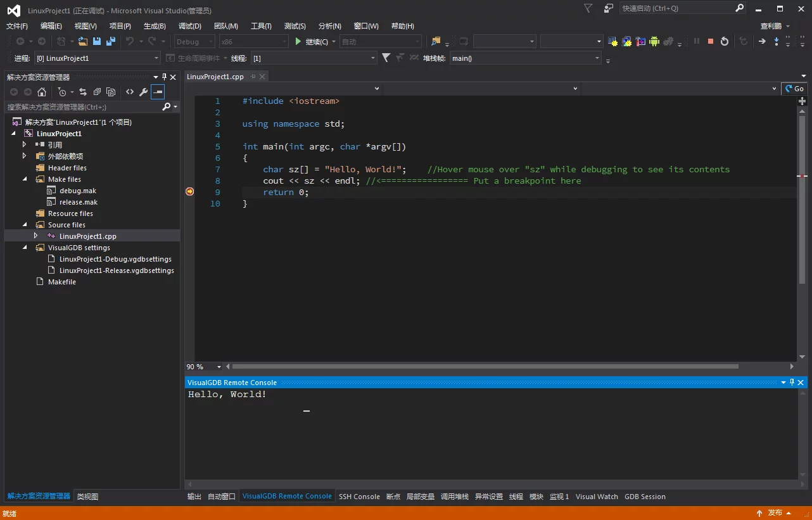
Task: Open the 调试(D) menu
Action: 189,26
